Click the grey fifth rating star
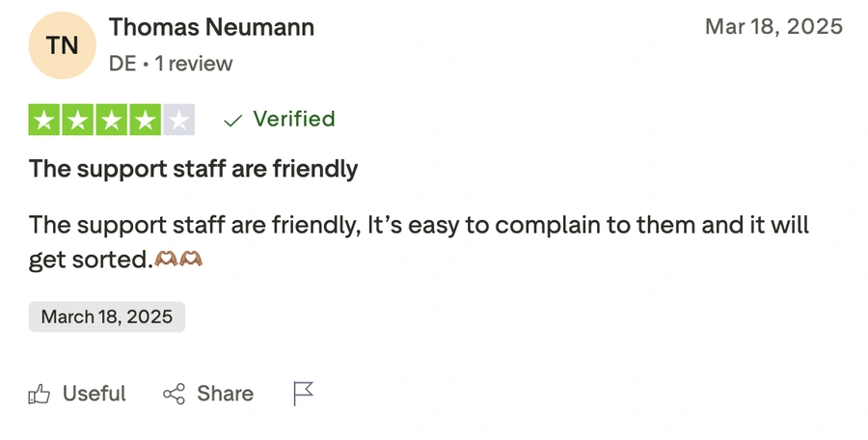 (179, 120)
